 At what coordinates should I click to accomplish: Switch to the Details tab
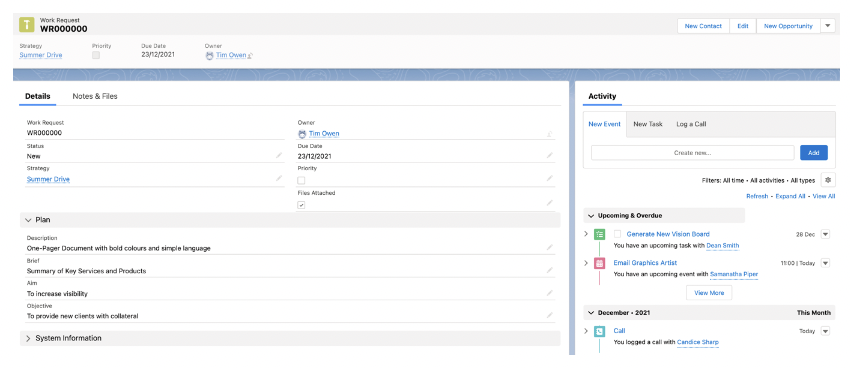37,96
